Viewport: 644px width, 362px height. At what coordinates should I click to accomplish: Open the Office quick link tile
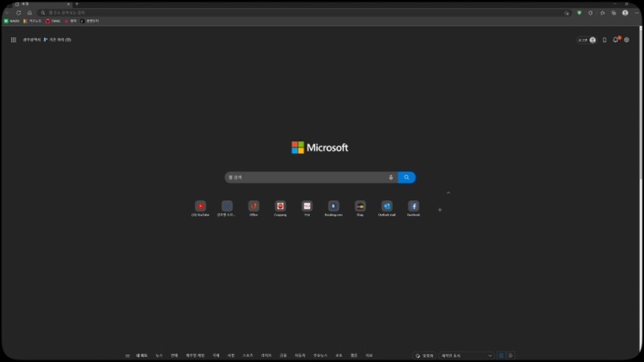(254, 208)
